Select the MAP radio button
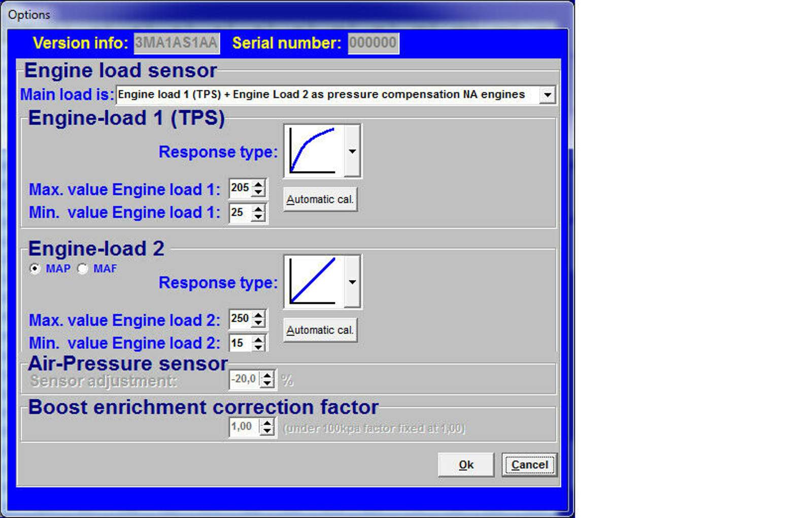This screenshot has height=518, width=812. (35, 269)
